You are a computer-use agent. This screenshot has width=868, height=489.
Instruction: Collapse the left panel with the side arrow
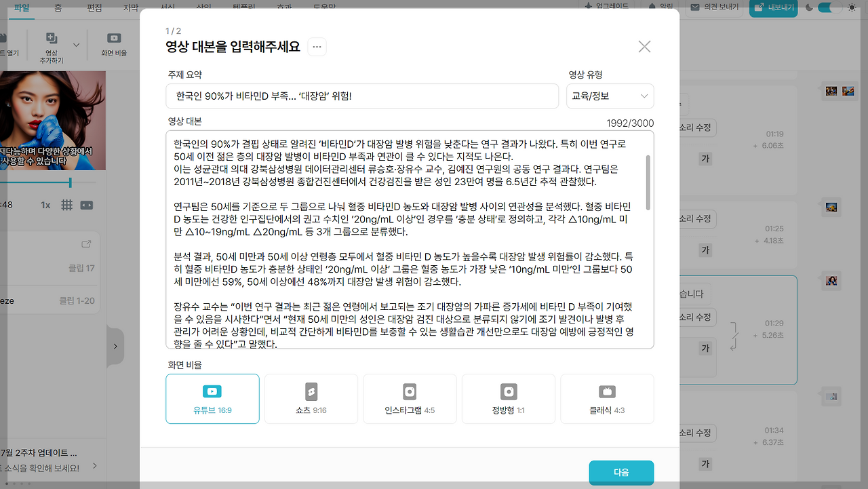pos(115,346)
